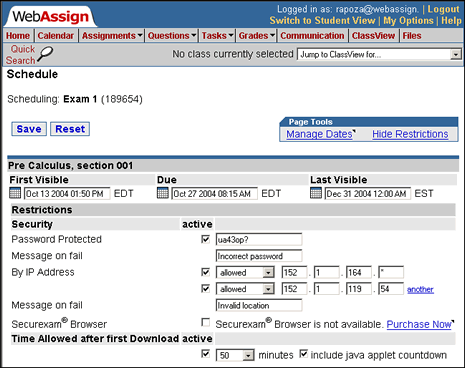Toggle second IP Address active checkbox
The width and height of the screenshot is (465, 368).
pos(206,288)
